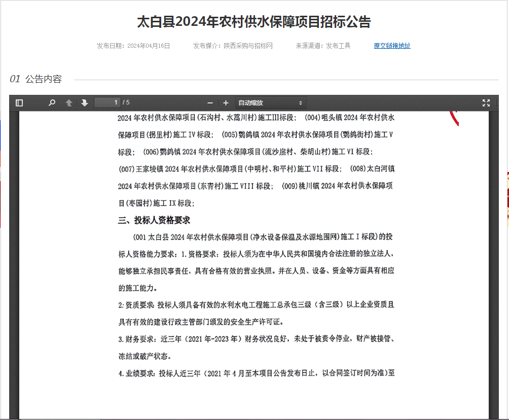Click the total page count '/ 5' label
Viewport: 509px width, 420px height.
click(x=126, y=103)
